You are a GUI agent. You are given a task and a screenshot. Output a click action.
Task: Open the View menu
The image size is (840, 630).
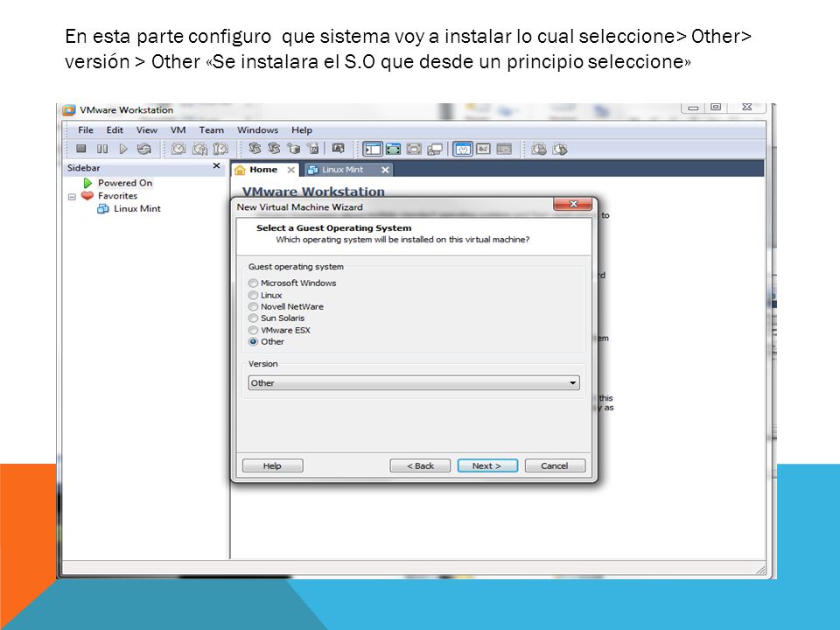(x=147, y=130)
